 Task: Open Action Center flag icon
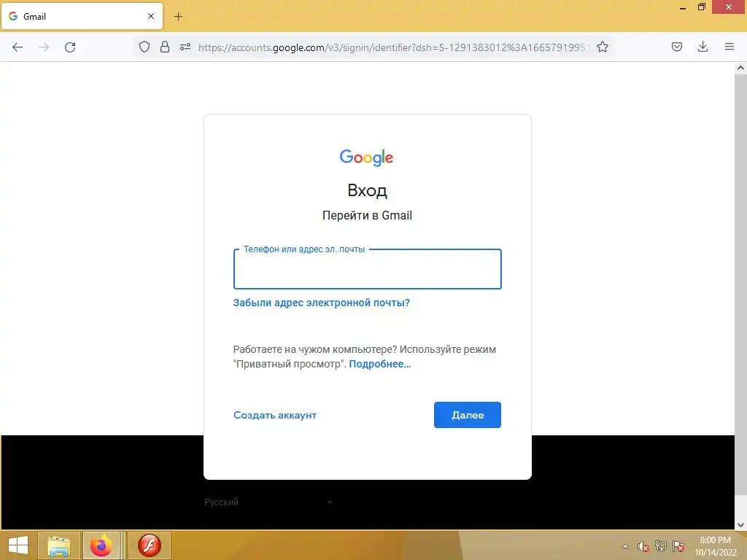(678, 546)
